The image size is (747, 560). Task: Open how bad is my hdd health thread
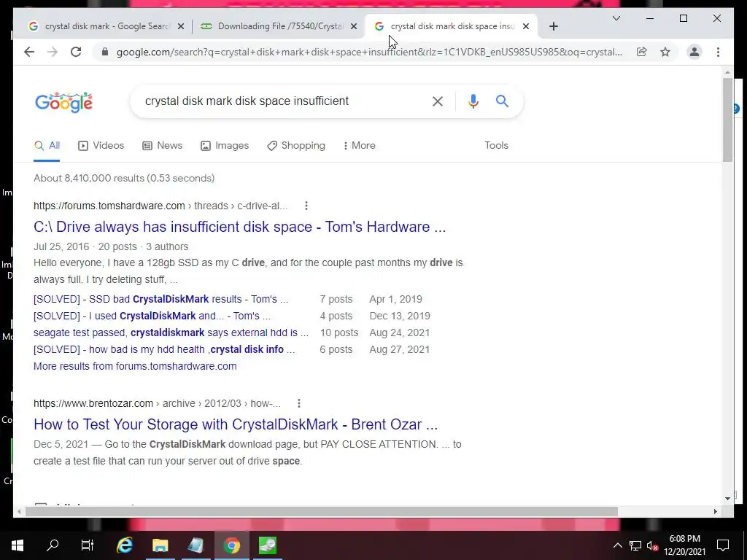164,349
